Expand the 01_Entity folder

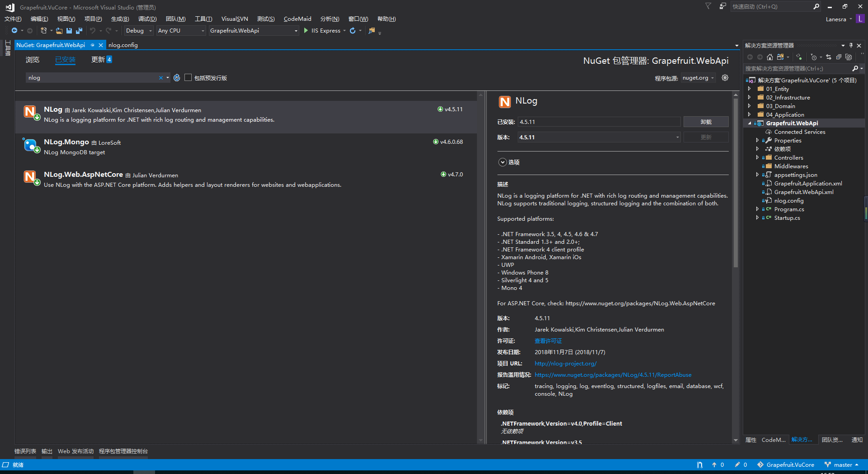click(x=749, y=89)
